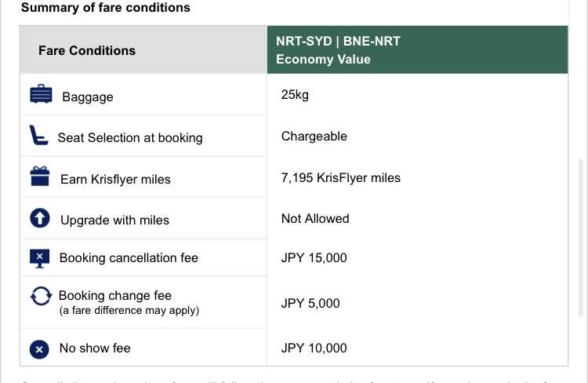This screenshot has height=383, width=588.
Task: Click the no show X circle icon
Action: [x=39, y=349]
